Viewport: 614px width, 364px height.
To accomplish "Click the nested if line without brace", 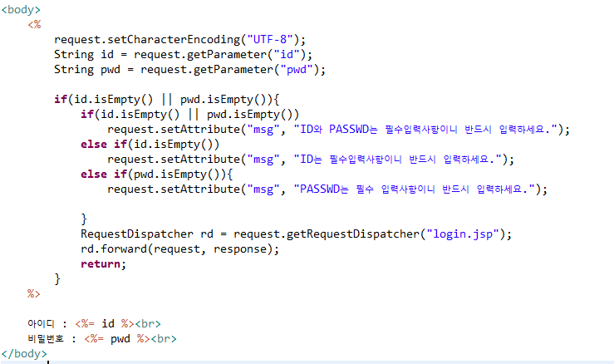I will point(190,115).
